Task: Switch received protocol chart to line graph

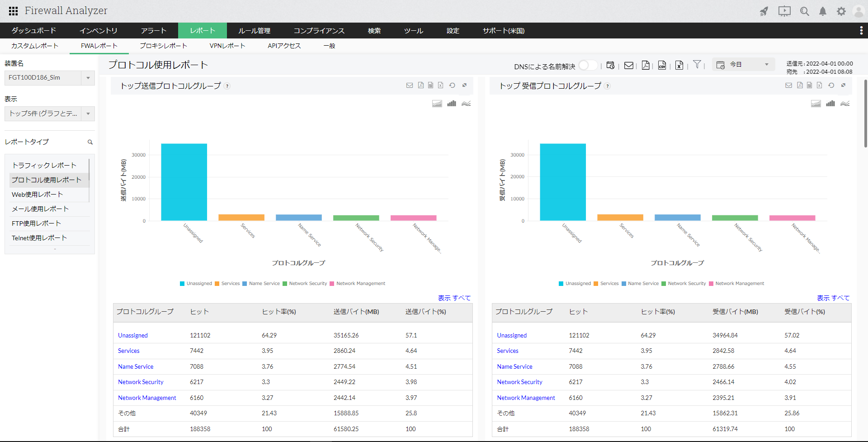Action: point(845,104)
